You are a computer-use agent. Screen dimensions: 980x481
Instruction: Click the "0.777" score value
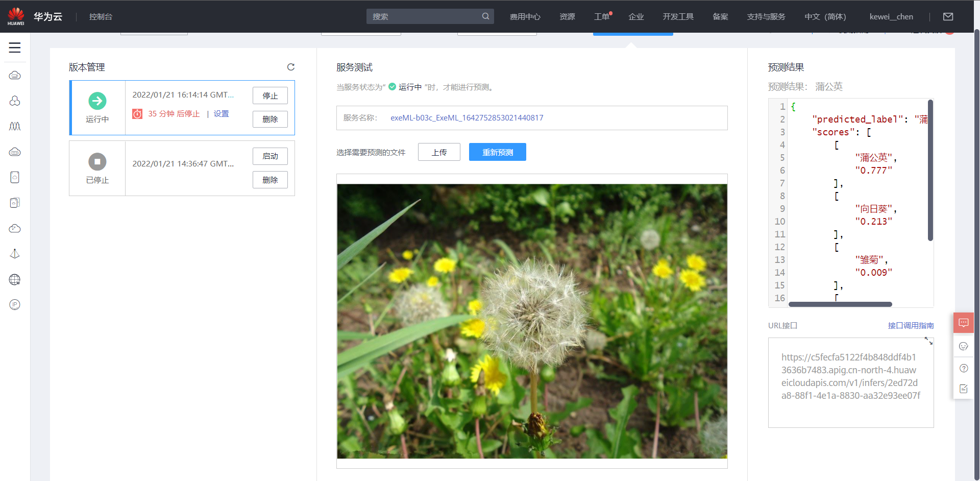coord(874,171)
